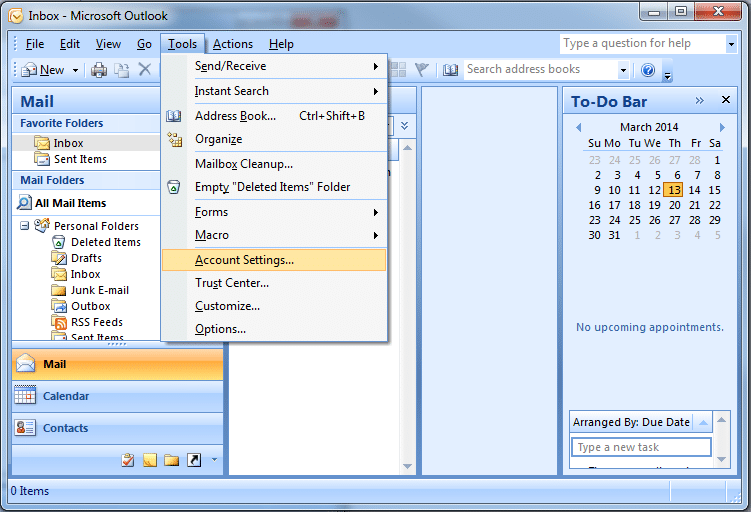Go to next month in calendar
This screenshot has width=751, height=512.
point(722,127)
